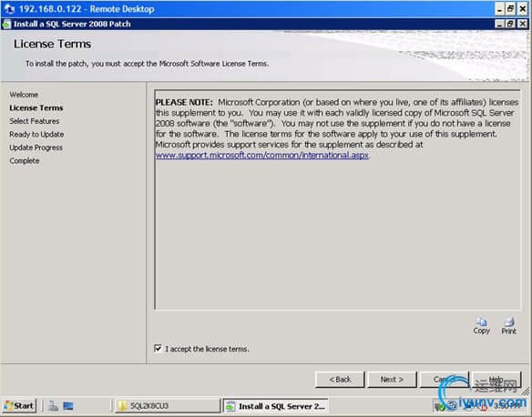This screenshot has width=532, height=417.
Task: Click the PLEASE NOTE heading text
Action: click(x=184, y=102)
